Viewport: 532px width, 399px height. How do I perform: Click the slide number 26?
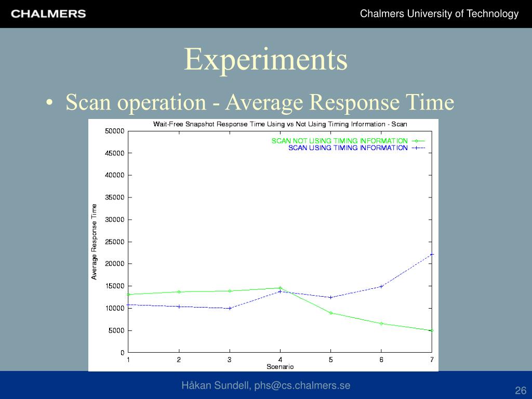pyautogui.click(x=521, y=390)
